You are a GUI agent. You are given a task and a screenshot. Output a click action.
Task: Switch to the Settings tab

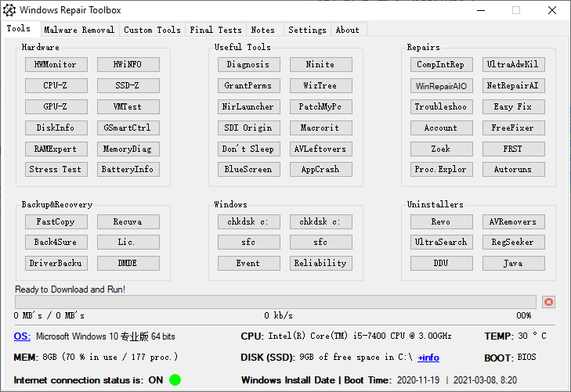point(307,30)
